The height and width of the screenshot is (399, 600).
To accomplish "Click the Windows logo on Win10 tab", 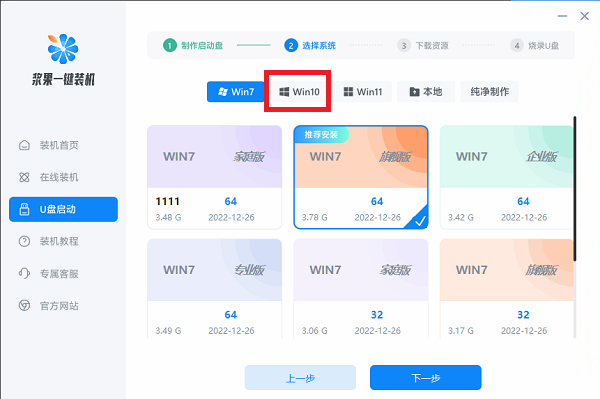I will pos(284,92).
